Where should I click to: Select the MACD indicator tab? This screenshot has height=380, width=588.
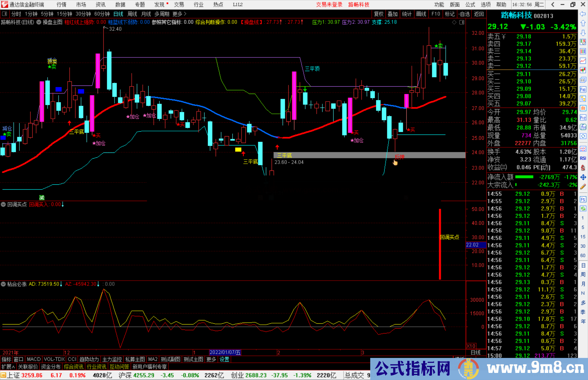click(33, 359)
